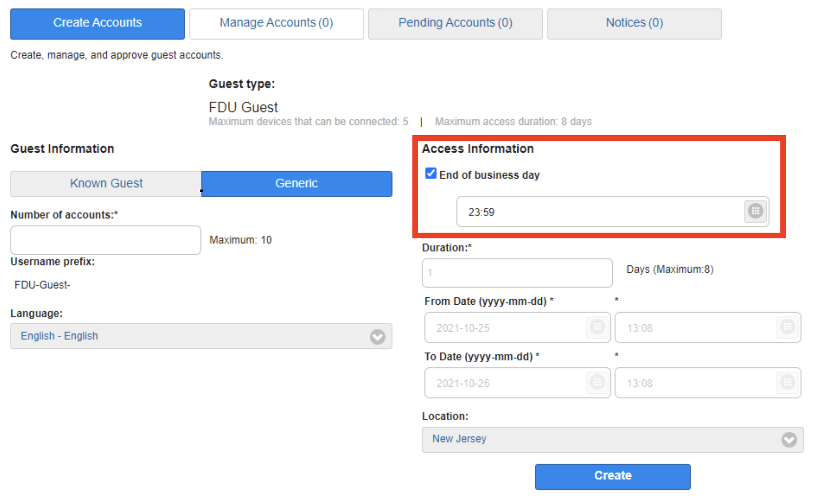
Task: Uncheck the End of business day checkbox
Action: [x=430, y=174]
